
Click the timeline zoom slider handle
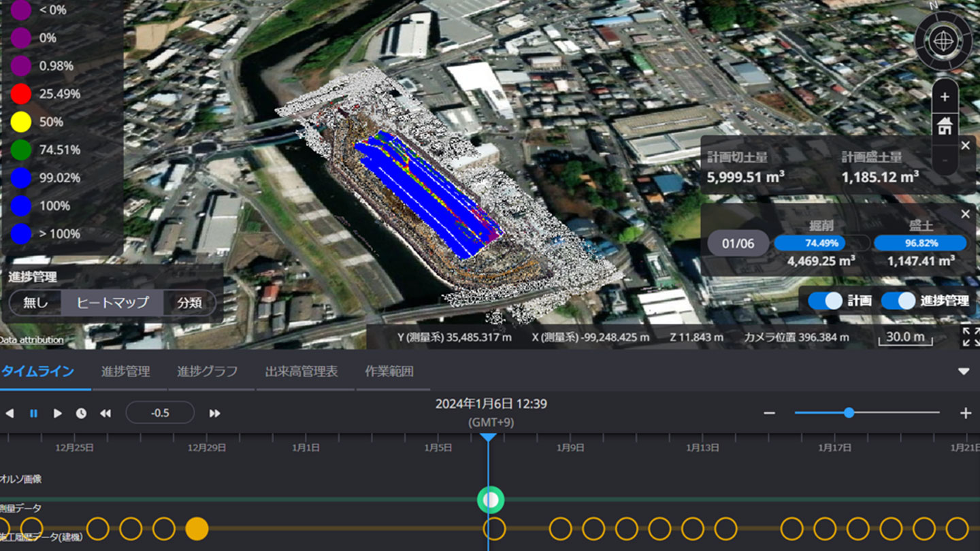tap(849, 413)
